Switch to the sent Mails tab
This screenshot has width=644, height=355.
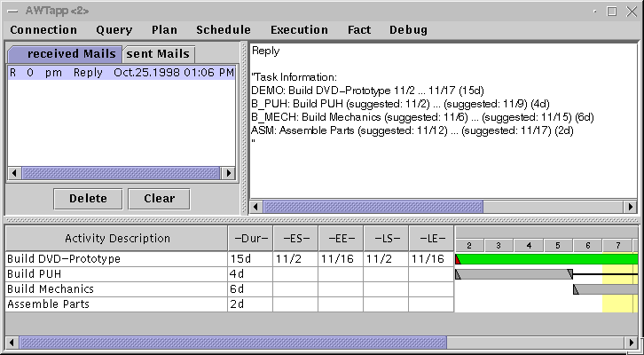coord(157,54)
